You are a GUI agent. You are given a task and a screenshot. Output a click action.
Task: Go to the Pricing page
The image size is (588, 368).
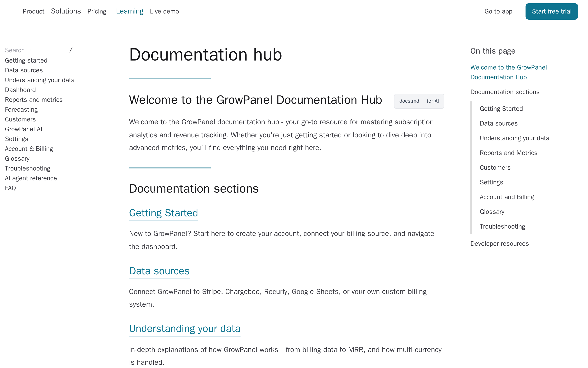pos(97,11)
